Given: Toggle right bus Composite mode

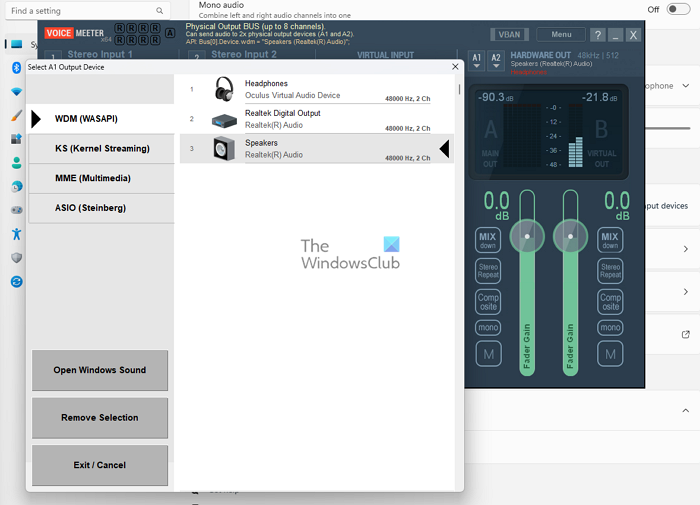Looking at the screenshot, I should coord(610,301).
